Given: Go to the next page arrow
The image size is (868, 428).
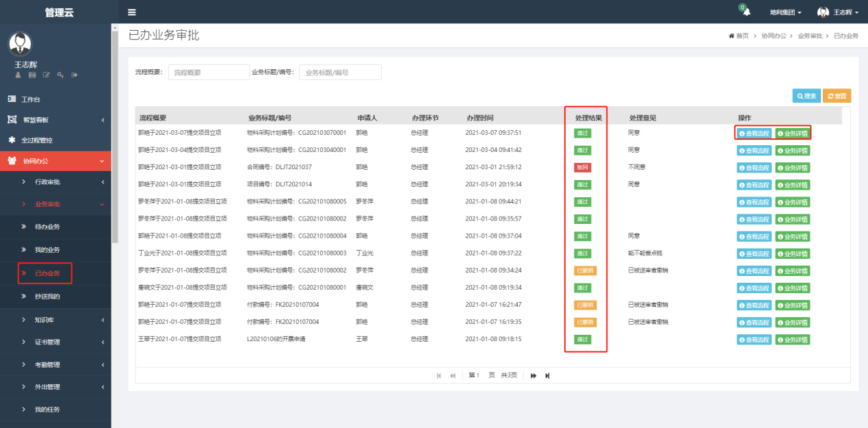Looking at the screenshot, I should (x=534, y=375).
